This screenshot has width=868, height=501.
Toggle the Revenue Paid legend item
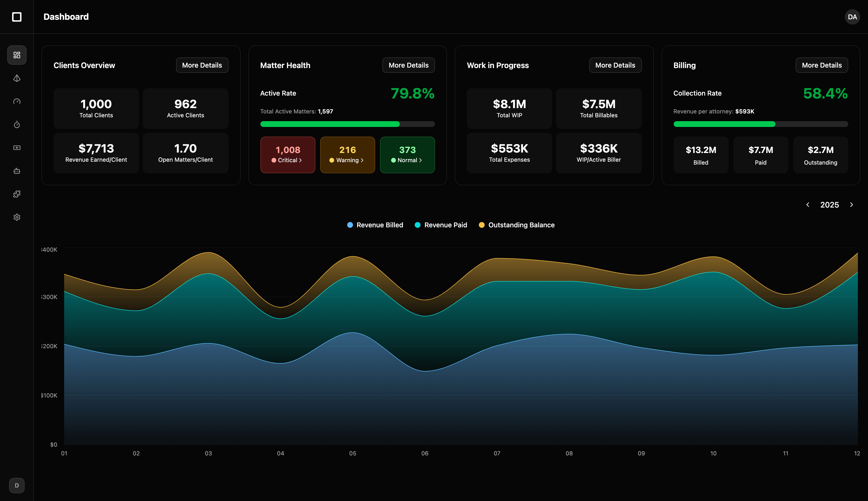441,225
